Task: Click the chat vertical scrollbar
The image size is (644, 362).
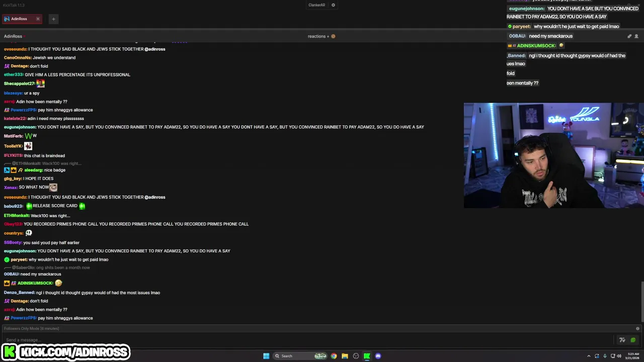Action: pos(641,302)
